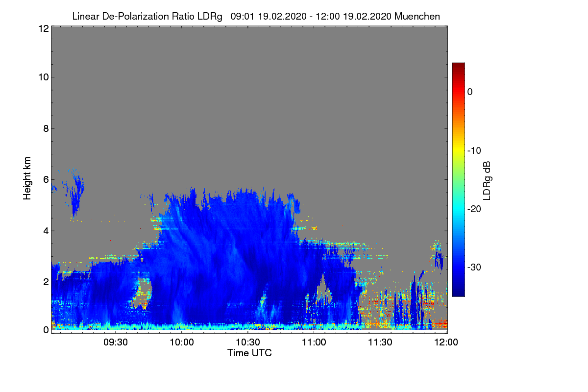Click the height tick label 8
The image size is (588, 392).
pyautogui.click(x=46, y=129)
